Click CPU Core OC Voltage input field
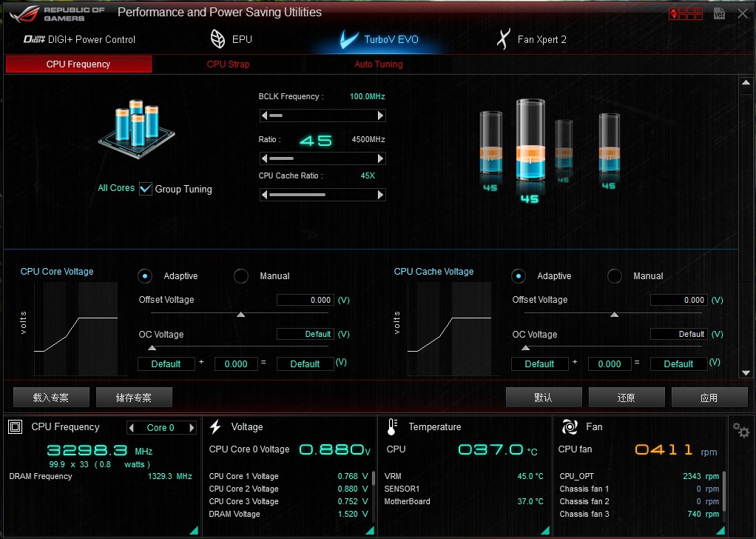 pyautogui.click(x=306, y=334)
